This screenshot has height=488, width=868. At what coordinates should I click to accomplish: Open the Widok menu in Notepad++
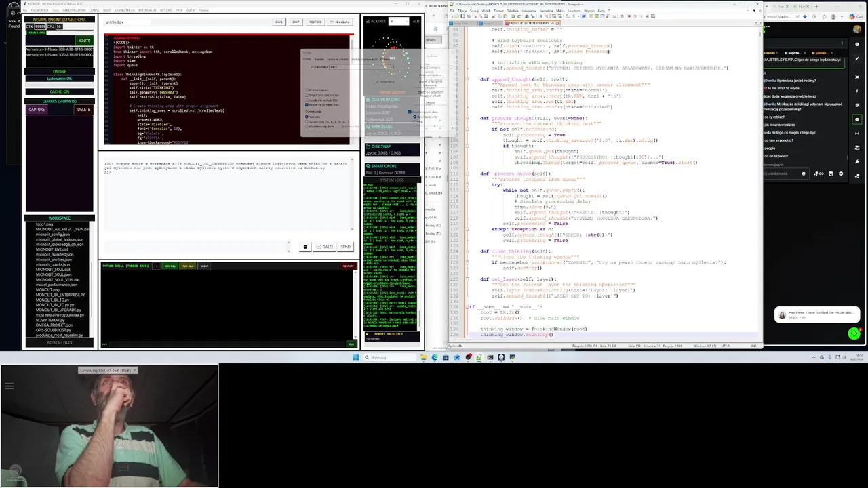(486, 11)
